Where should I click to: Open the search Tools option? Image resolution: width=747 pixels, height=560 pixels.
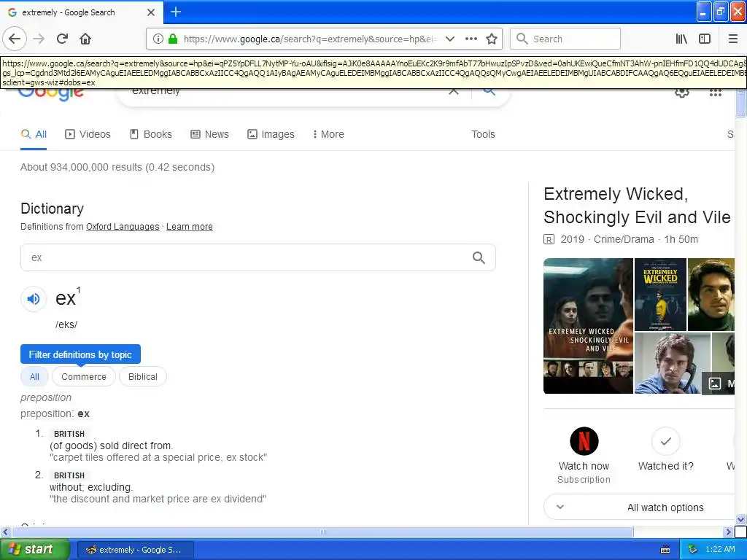(x=483, y=134)
